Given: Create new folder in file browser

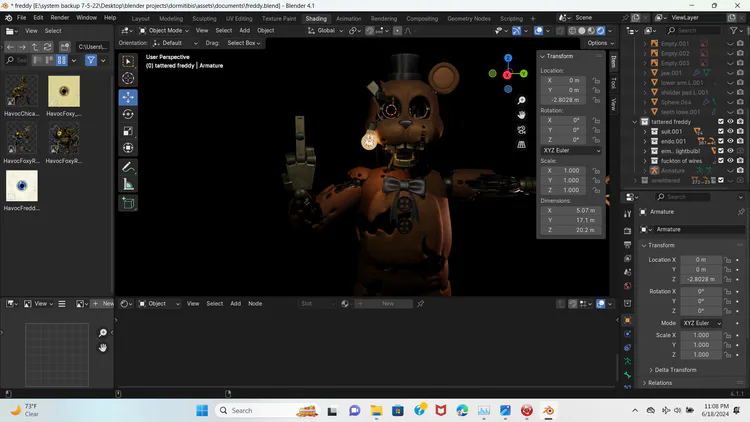Looking at the screenshot, I should point(65,47).
